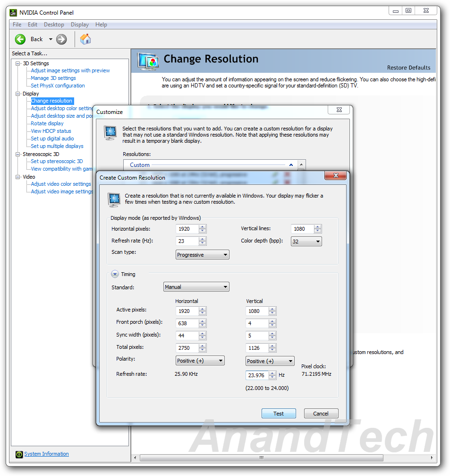Open the Color depth dropdown
The width and height of the screenshot is (450, 476).
pyautogui.click(x=306, y=242)
